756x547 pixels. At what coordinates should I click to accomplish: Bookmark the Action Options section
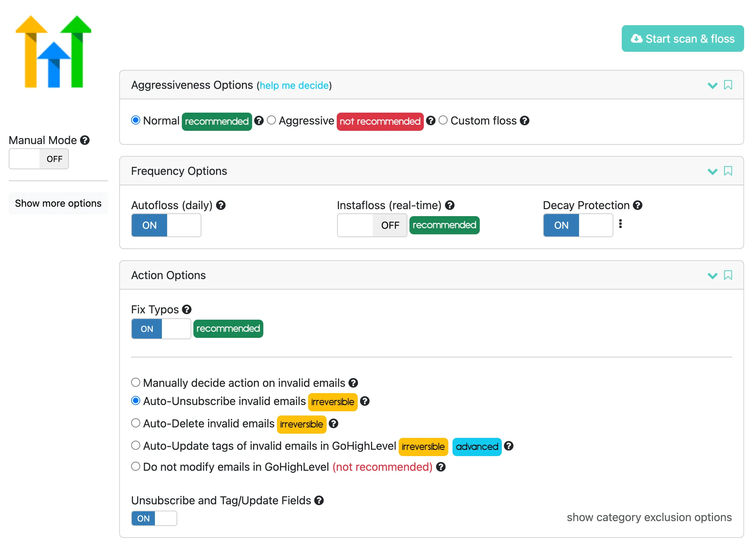tap(728, 275)
